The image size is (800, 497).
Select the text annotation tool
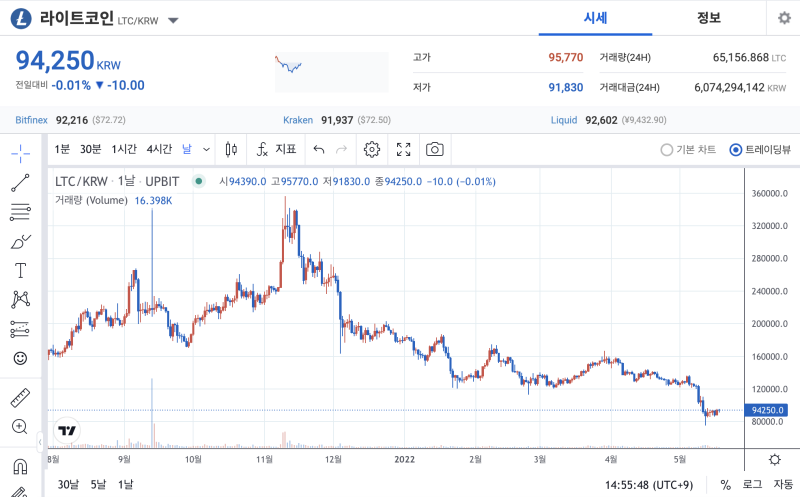[20, 270]
